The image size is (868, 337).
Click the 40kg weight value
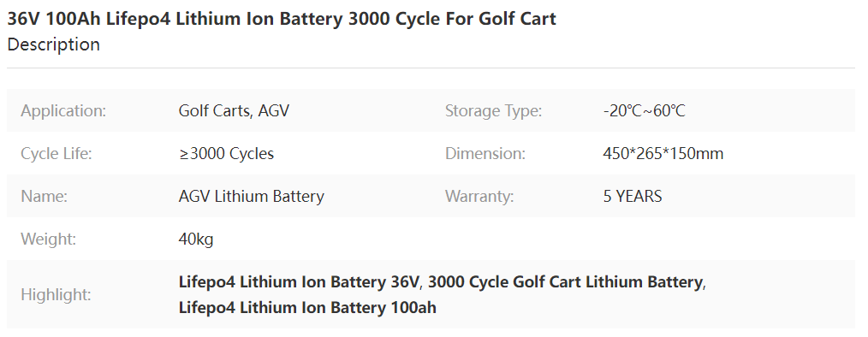(x=196, y=239)
